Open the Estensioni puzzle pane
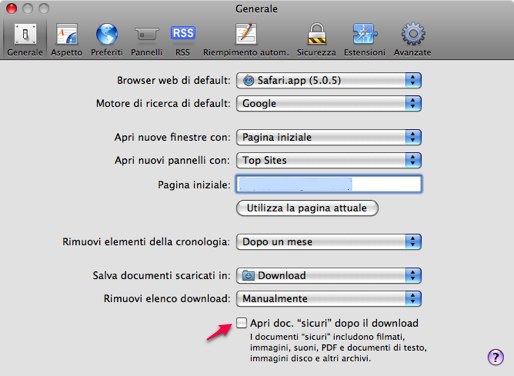 365,40
